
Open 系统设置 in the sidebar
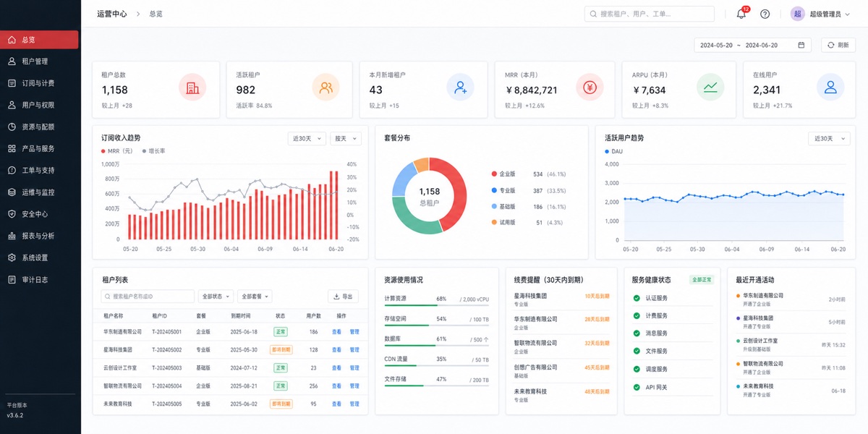coord(40,258)
